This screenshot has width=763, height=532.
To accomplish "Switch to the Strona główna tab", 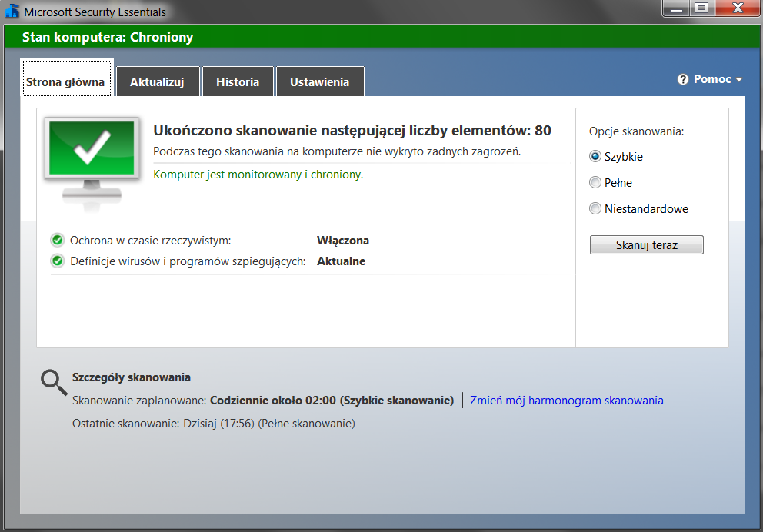I will click(x=67, y=78).
